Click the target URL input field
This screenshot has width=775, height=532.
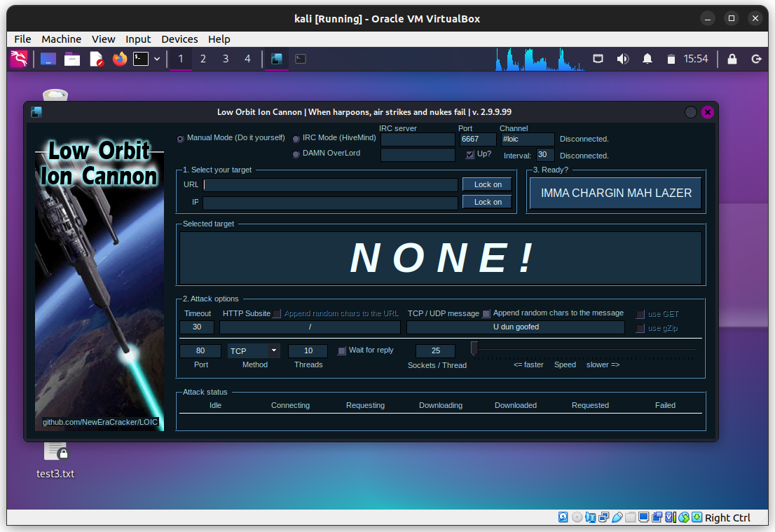click(x=330, y=185)
